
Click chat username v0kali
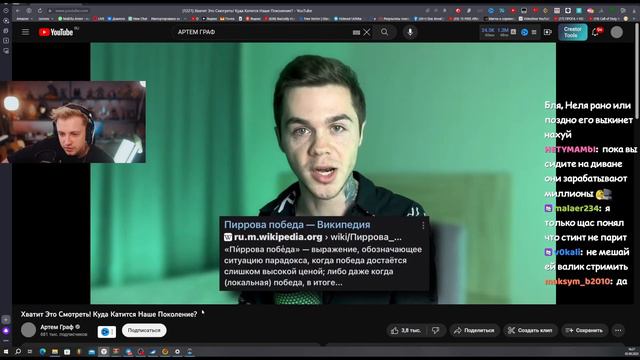pyautogui.click(x=567, y=252)
